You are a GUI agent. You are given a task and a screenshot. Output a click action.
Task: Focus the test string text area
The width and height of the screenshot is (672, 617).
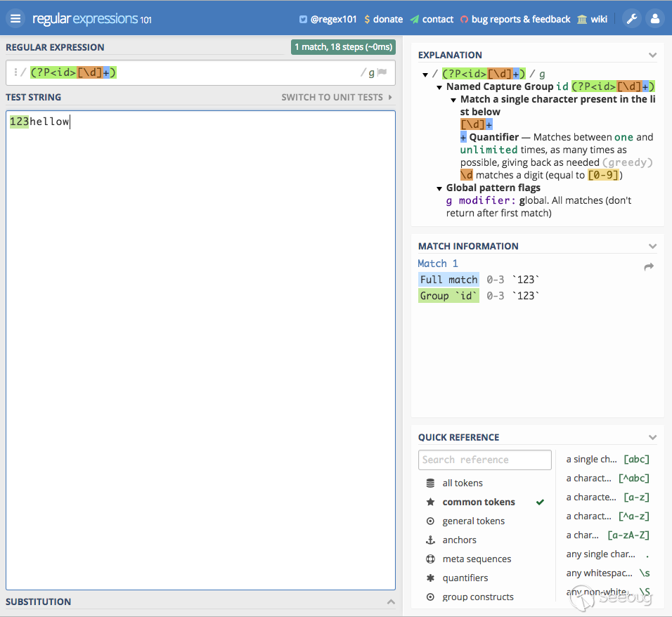(200, 350)
